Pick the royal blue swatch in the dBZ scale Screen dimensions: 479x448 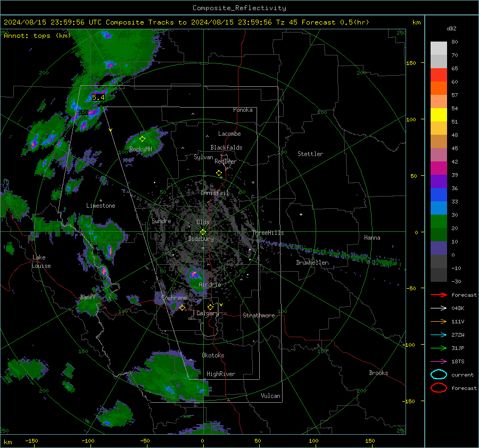[439, 194]
